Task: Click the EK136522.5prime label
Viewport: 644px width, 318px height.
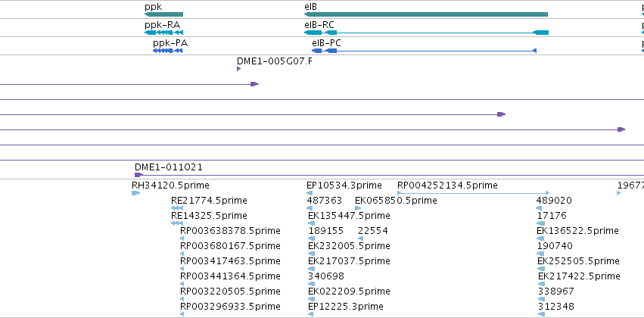Action: [x=577, y=231]
